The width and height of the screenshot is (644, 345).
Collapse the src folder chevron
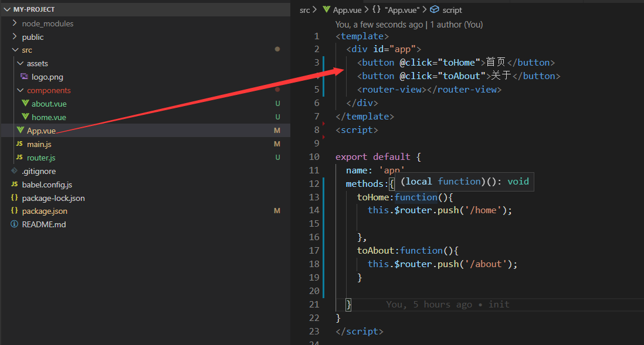[15, 50]
